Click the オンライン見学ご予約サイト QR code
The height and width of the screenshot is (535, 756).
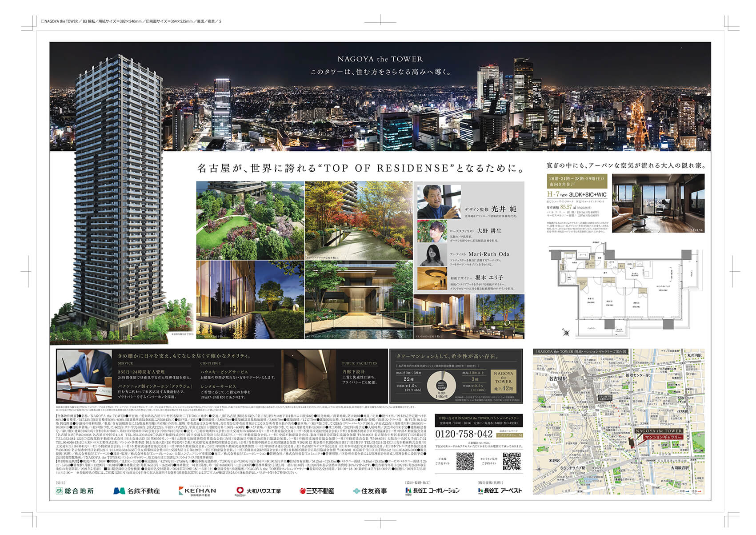click(x=512, y=461)
